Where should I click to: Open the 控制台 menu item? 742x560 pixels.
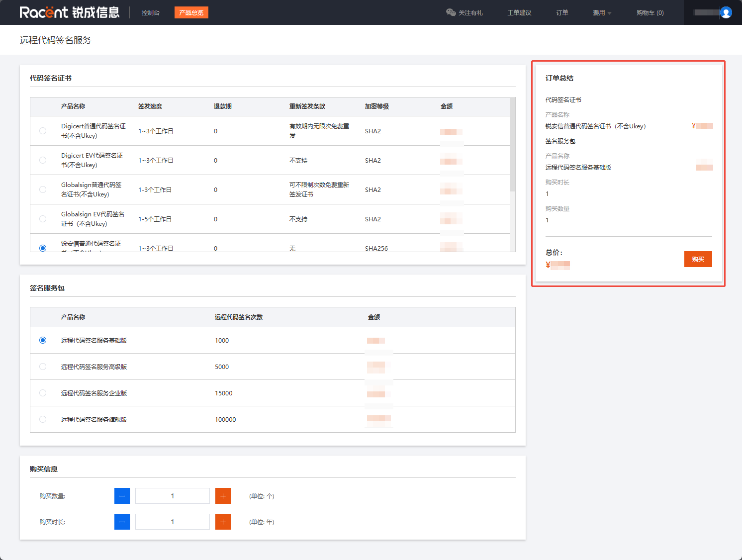tap(150, 13)
